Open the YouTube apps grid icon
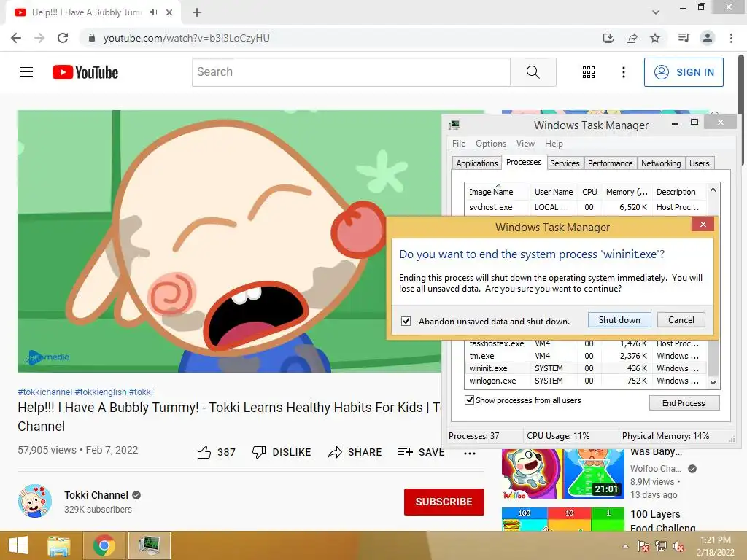This screenshot has height=560, width=747. [589, 72]
